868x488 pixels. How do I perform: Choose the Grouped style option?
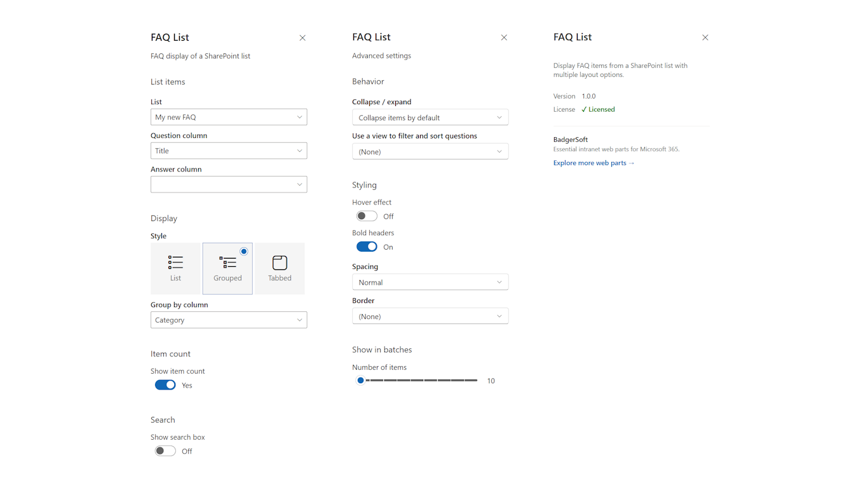pyautogui.click(x=227, y=268)
